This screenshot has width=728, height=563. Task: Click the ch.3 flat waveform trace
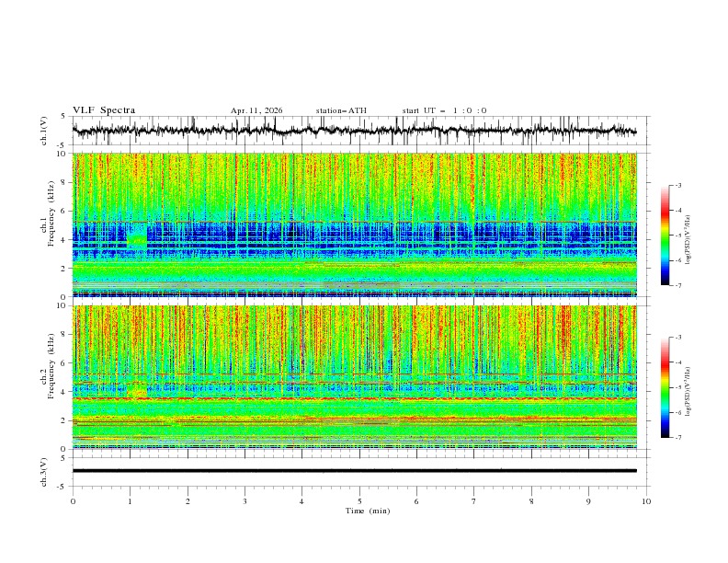click(354, 471)
